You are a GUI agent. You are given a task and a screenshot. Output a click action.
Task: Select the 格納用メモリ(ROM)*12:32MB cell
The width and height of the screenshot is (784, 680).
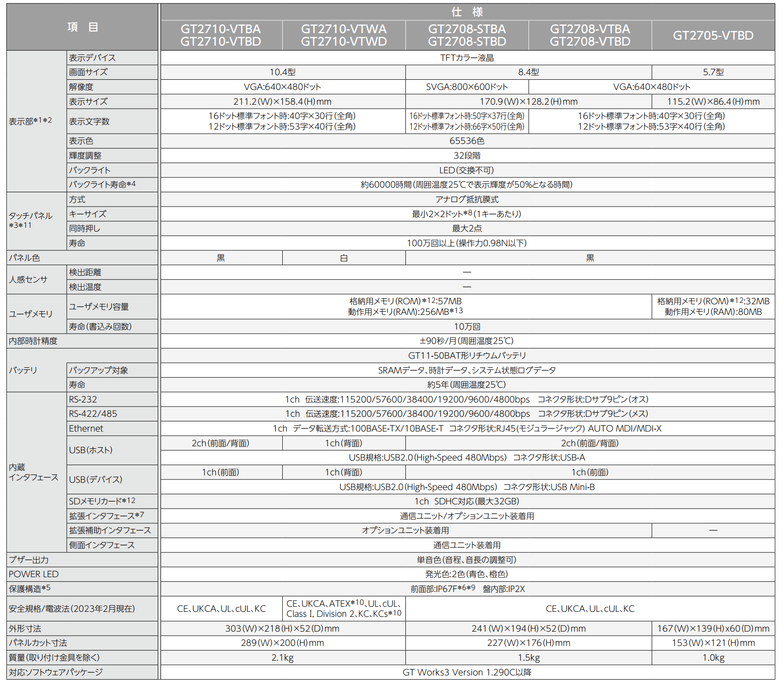pos(713,307)
